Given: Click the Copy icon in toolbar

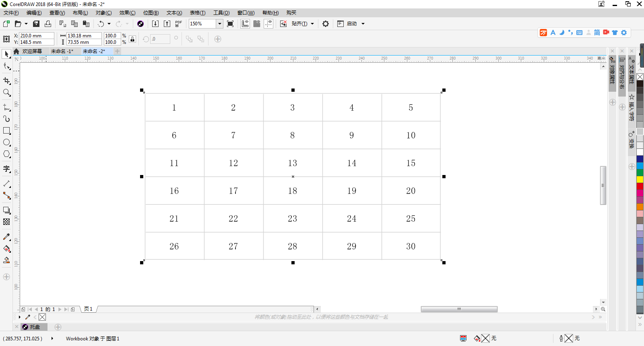Looking at the screenshot, I should pyautogui.click(x=74, y=24).
